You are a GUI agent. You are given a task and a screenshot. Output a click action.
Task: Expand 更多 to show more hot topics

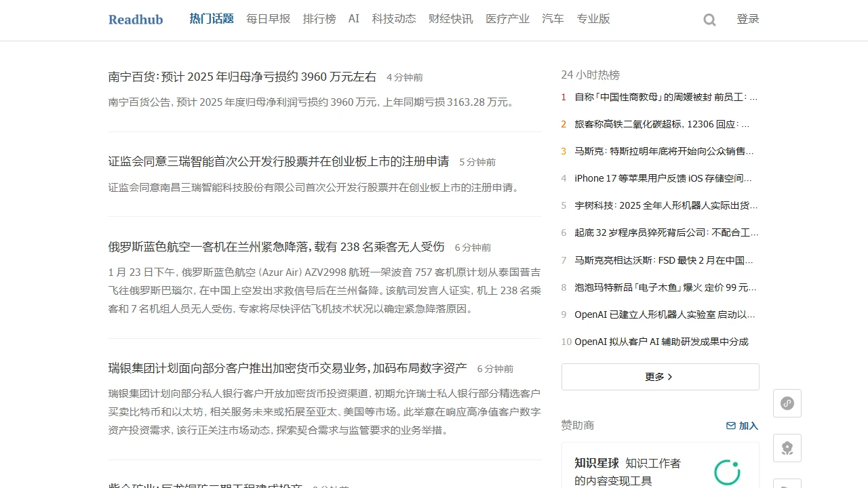click(659, 376)
